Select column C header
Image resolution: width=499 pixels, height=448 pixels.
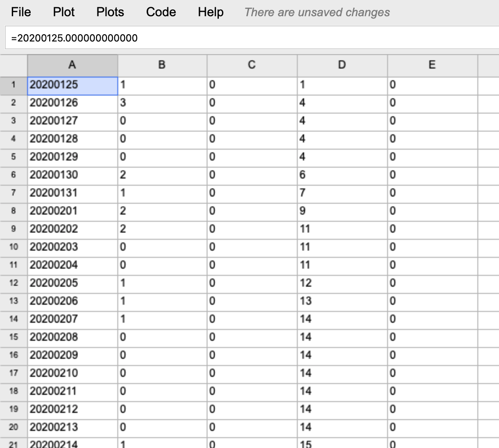click(252, 65)
